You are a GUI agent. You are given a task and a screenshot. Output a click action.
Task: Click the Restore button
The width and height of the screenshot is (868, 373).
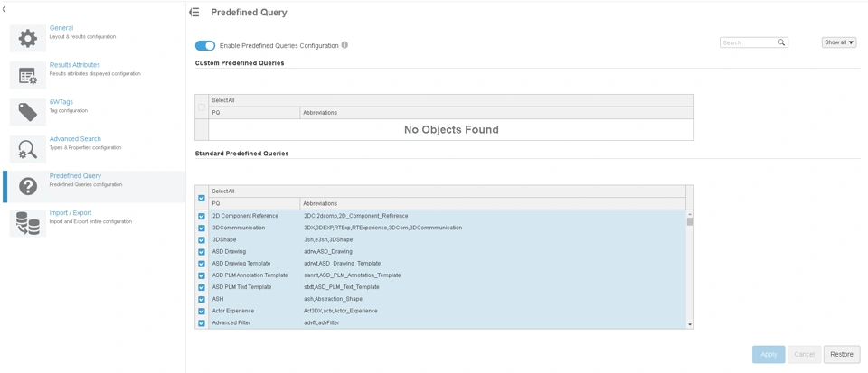coord(841,354)
